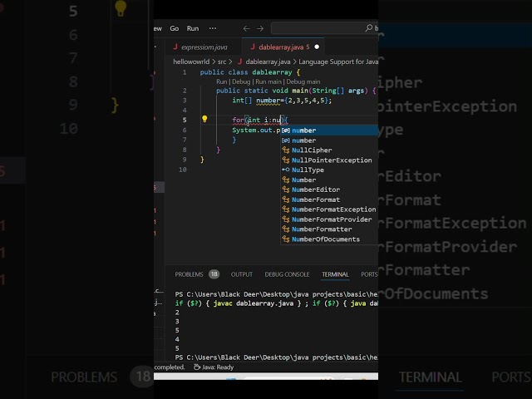Open the PORTS panel tab

point(369,274)
